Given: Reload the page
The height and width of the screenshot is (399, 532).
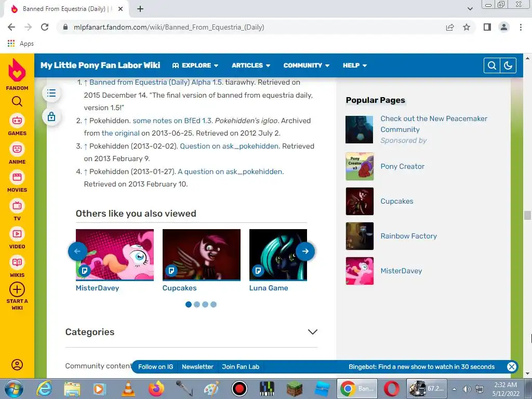Looking at the screenshot, I should (x=45, y=27).
